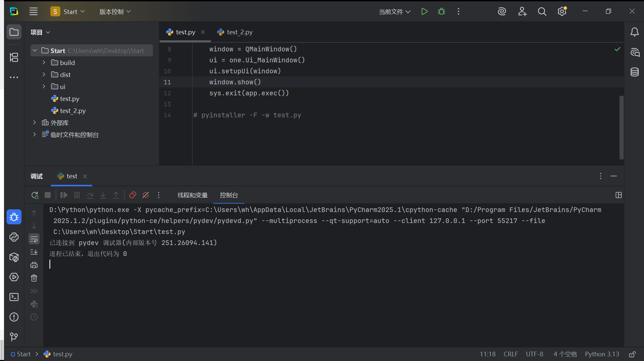Expand the build folder
The width and height of the screenshot is (644, 361).
tap(44, 63)
